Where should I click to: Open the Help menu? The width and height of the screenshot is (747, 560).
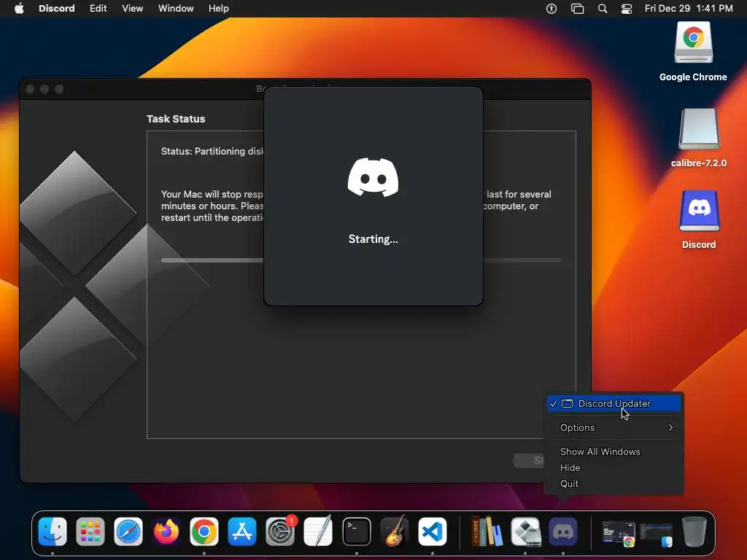click(x=219, y=9)
